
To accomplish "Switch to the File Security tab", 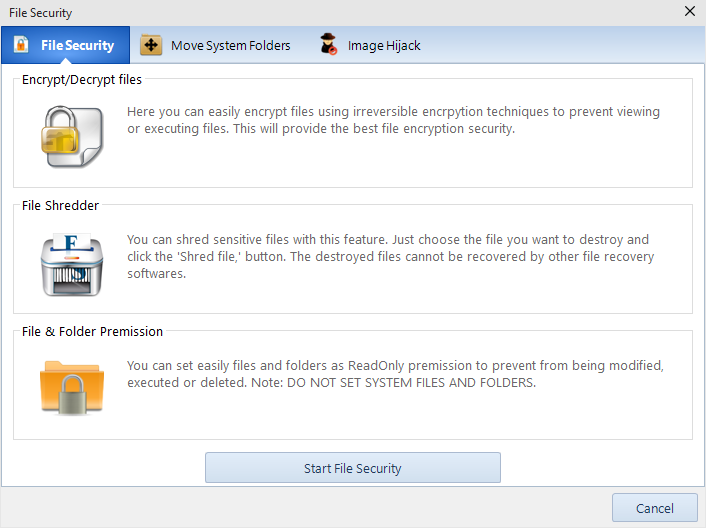I will click(66, 45).
